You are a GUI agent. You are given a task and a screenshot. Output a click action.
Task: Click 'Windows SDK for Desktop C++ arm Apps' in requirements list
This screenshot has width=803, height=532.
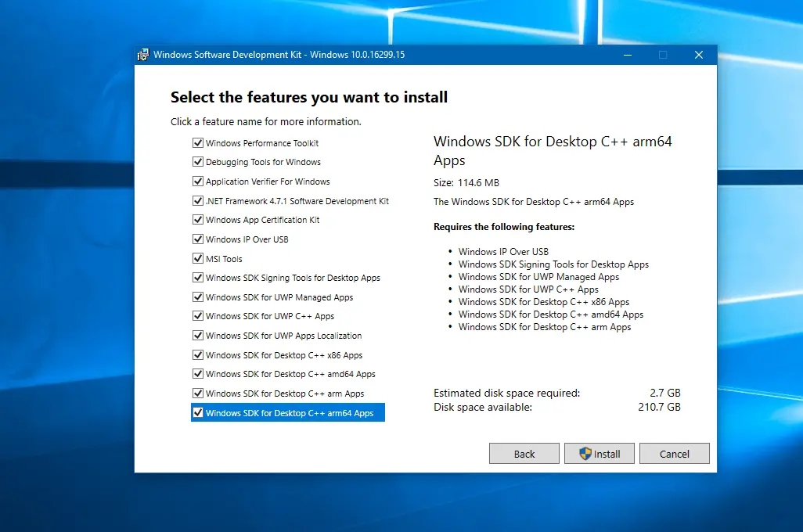pyautogui.click(x=545, y=327)
